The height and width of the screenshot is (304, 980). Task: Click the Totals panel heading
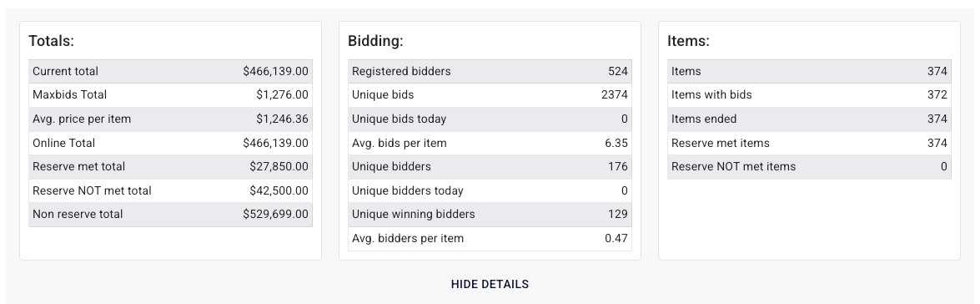point(51,41)
